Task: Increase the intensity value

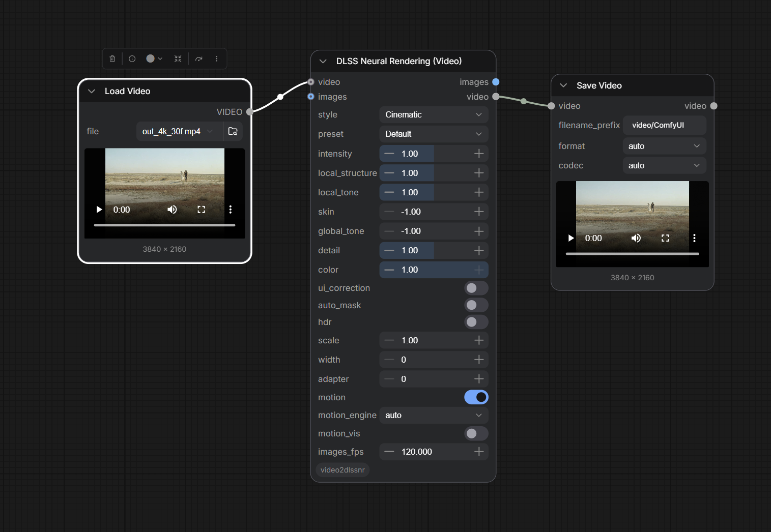Action: point(479,154)
